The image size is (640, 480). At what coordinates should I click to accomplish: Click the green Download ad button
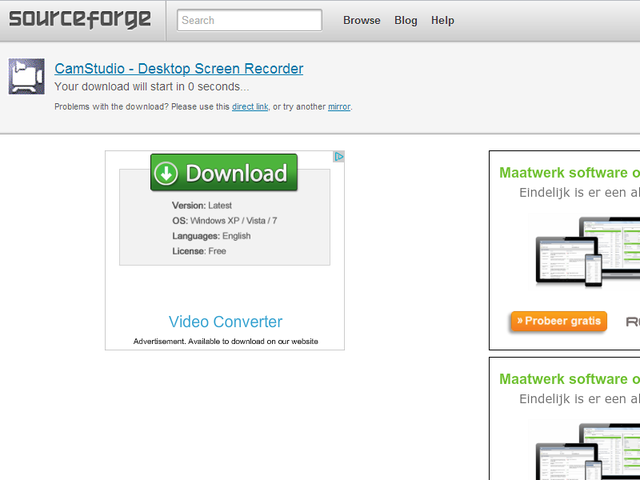tap(224, 172)
